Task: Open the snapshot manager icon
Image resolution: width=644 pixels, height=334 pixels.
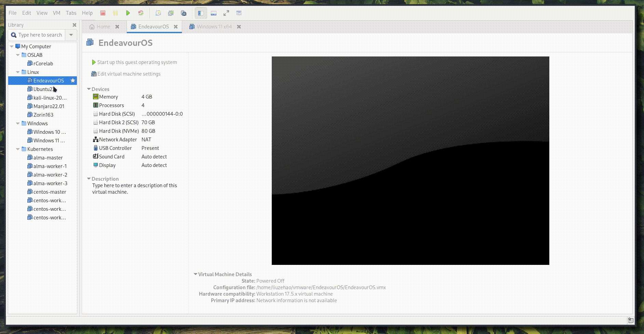Action: point(184,13)
